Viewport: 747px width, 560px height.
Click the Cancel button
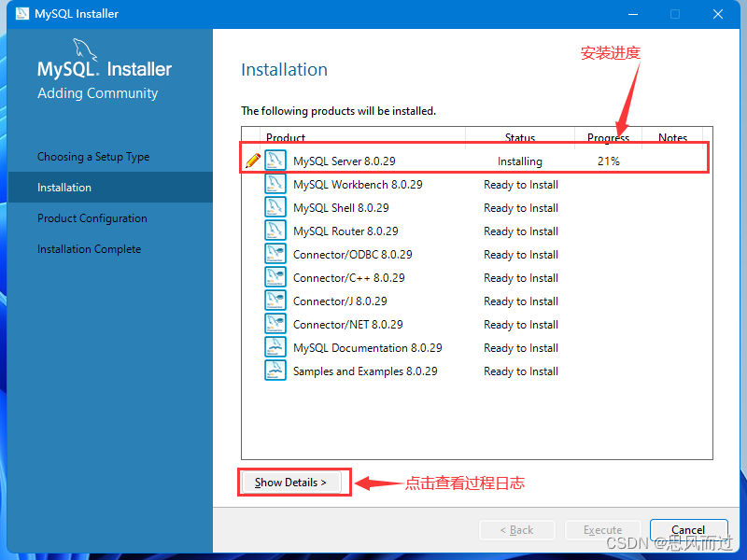(688, 529)
